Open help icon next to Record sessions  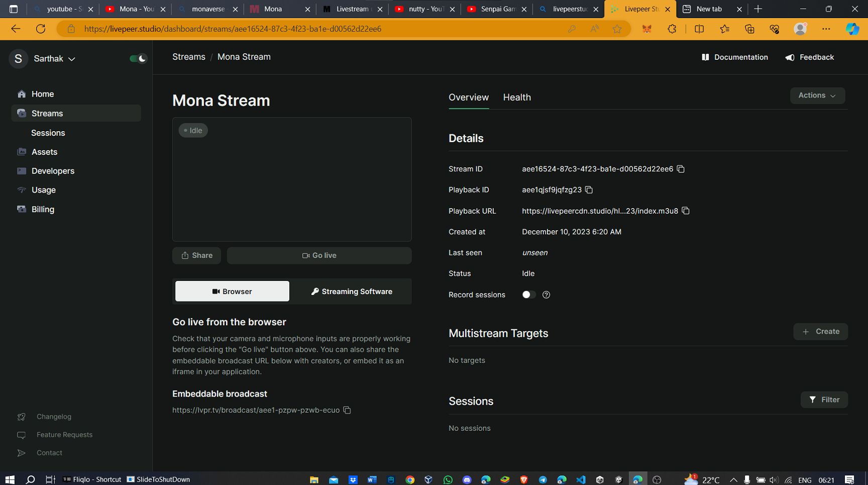tap(546, 295)
